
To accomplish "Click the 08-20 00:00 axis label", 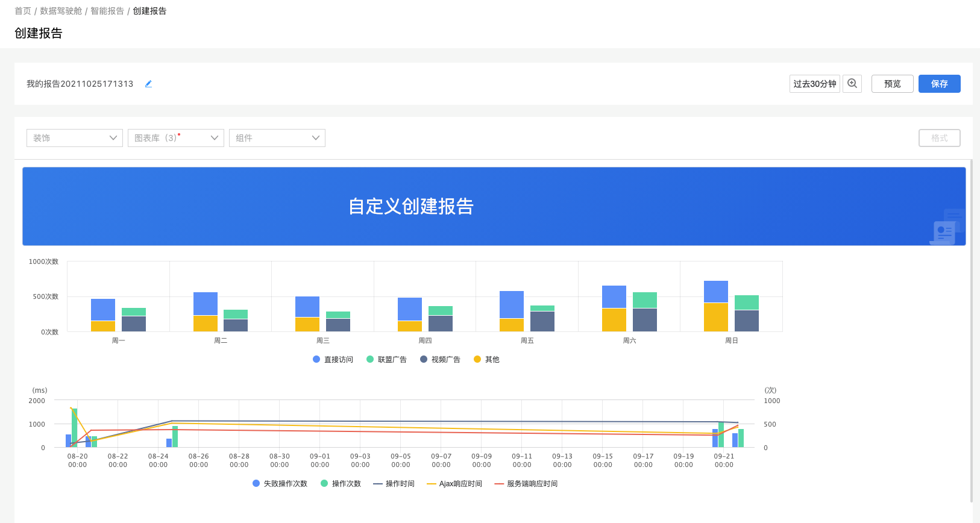I will click(77, 460).
